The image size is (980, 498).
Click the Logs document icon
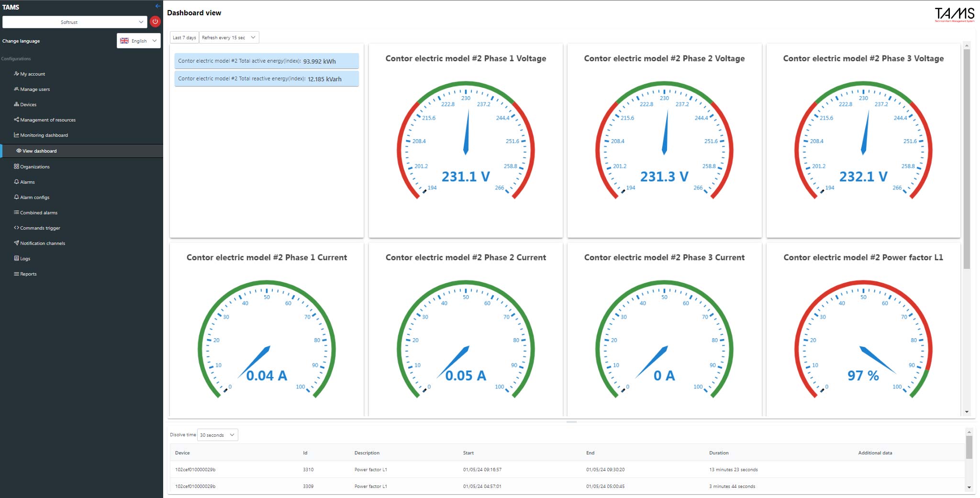tap(16, 258)
